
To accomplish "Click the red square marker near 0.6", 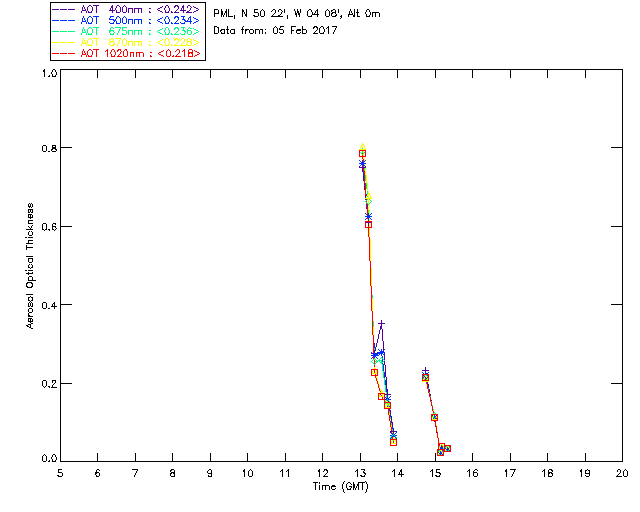I will [369, 225].
